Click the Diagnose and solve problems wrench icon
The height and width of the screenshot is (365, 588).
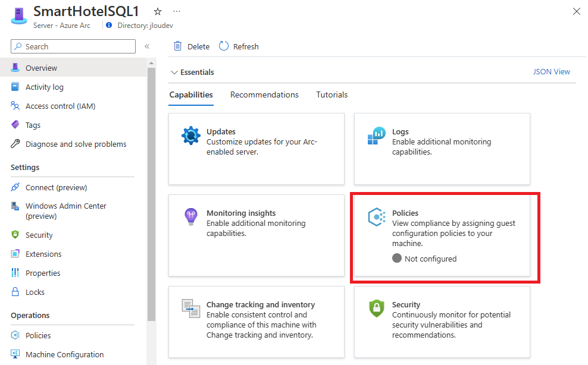[15, 143]
